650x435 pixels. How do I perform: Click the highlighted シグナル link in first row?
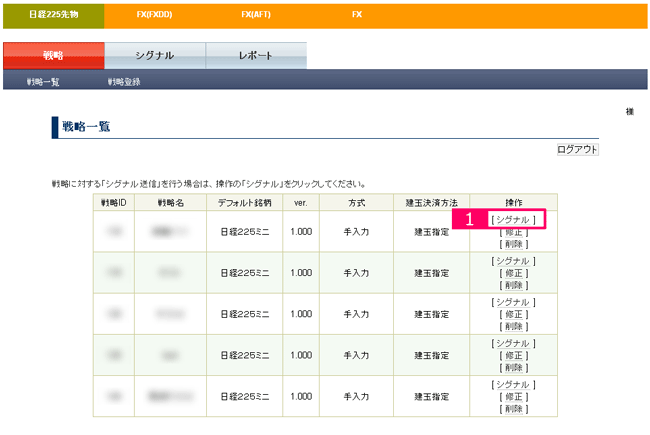tap(514, 220)
